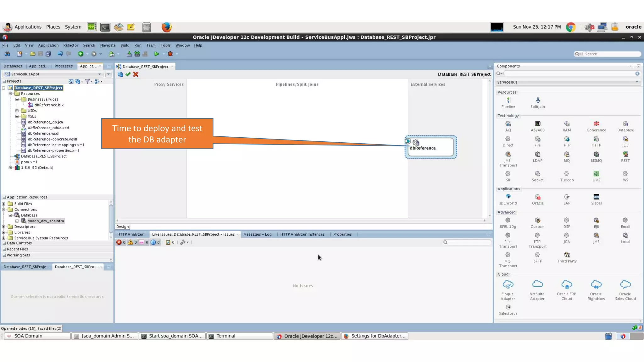Viewport: 644px width, 362px height.
Task: Expand the soadb_dev_soainfra connection node
Action: [x=17, y=221]
